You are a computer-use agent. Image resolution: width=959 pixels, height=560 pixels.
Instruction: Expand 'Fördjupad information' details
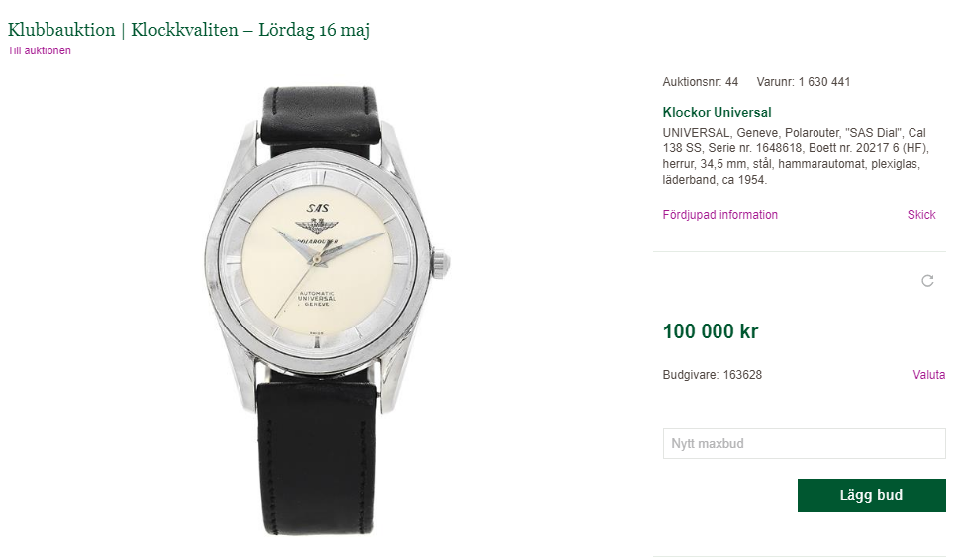[x=719, y=215]
